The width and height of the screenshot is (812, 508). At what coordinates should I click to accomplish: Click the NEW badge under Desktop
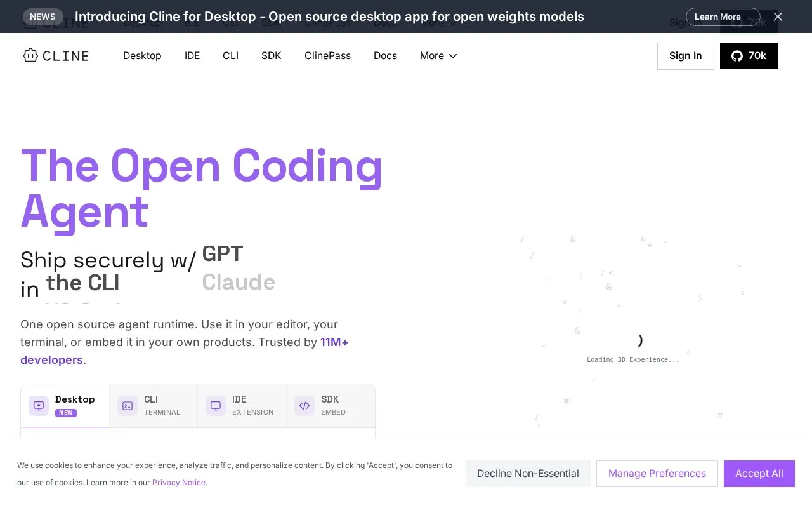(x=66, y=413)
